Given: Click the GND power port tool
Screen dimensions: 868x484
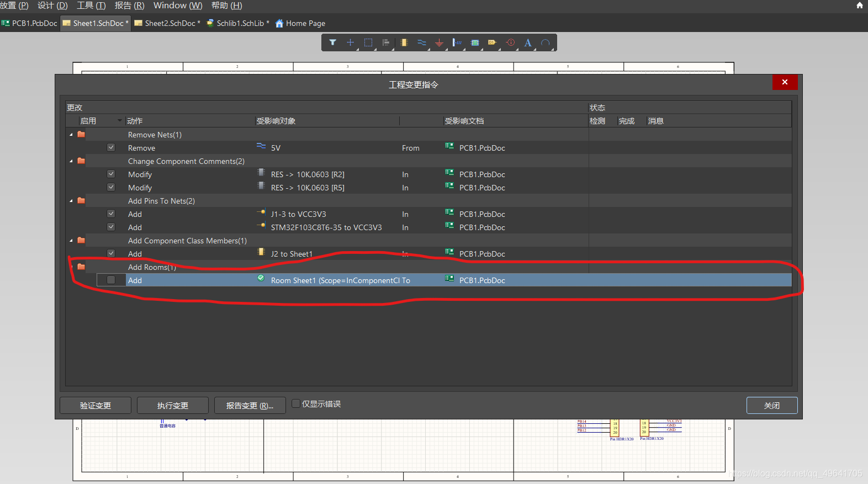Looking at the screenshot, I should [440, 42].
